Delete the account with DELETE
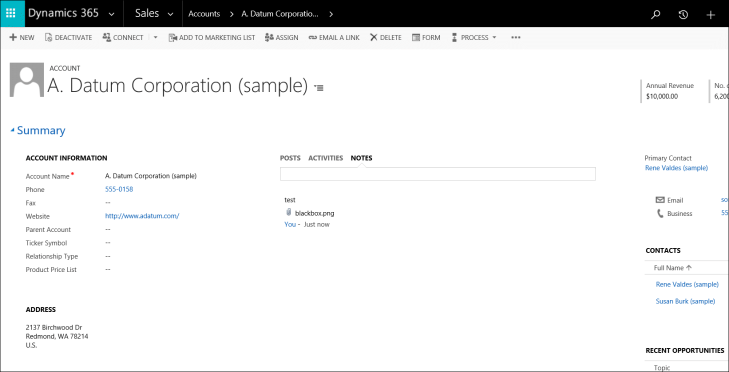The width and height of the screenshot is (729, 372). coord(385,38)
